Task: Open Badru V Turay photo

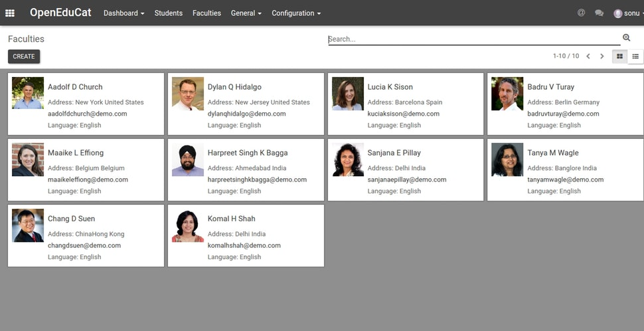Action: pos(507,94)
